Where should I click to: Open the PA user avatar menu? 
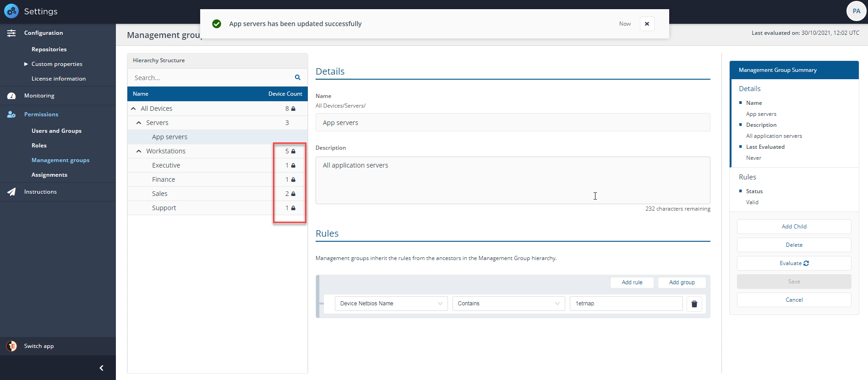[x=856, y=11]
